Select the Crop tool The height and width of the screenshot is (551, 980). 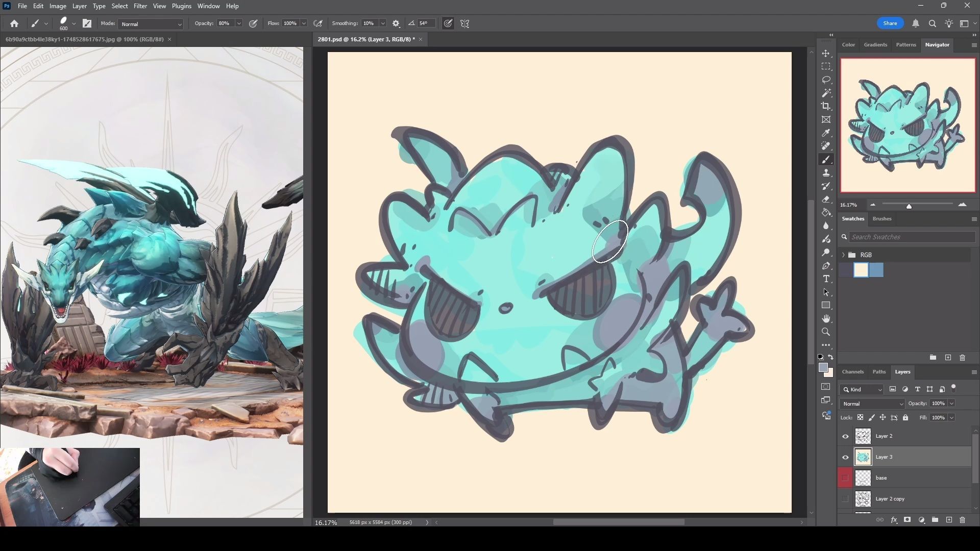pyautogui.click(x=826, y=106)
